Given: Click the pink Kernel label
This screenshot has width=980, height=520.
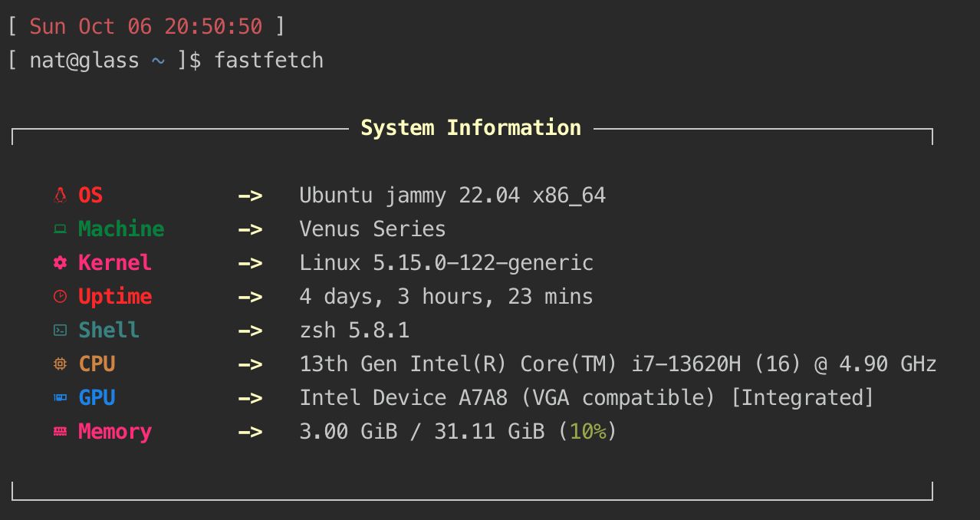Looking at the screenshot, I should 115,263.
